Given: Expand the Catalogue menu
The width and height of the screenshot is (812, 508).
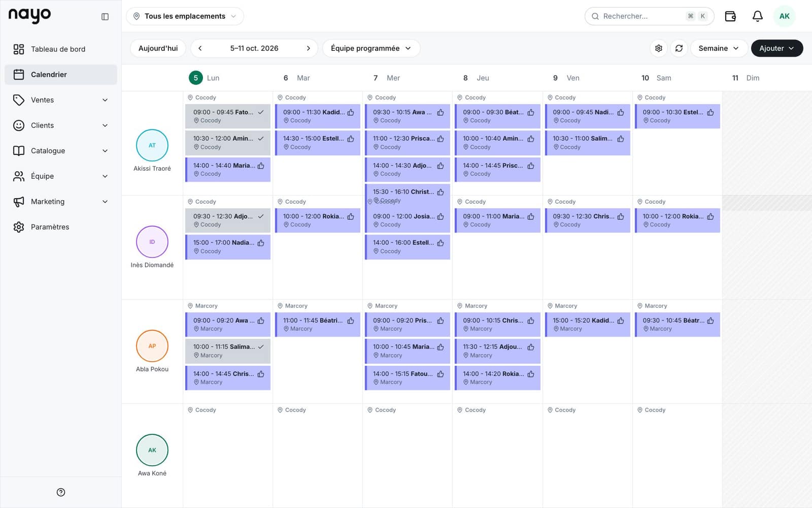Looking at the screenshot, I should click(61, 151).
